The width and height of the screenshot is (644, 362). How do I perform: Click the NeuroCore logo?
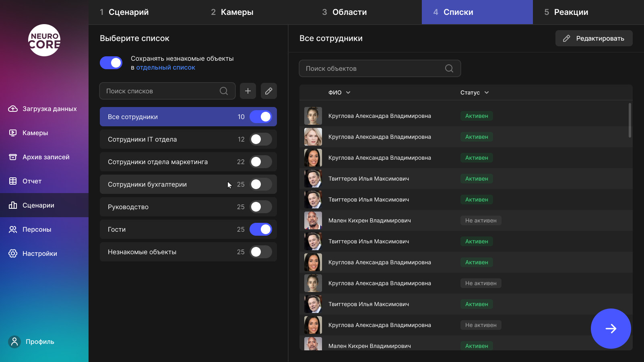pos(44,40)
